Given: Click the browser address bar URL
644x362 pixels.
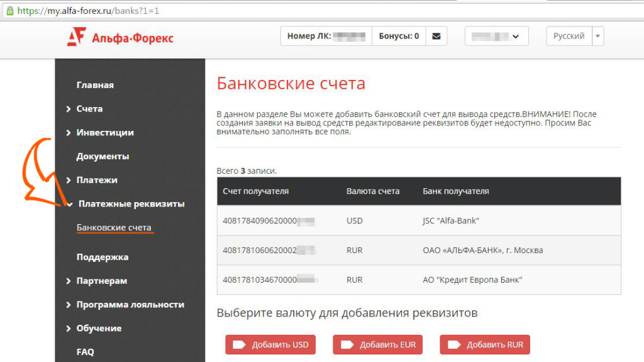Looking at the screenshot, I should point(88,11).
